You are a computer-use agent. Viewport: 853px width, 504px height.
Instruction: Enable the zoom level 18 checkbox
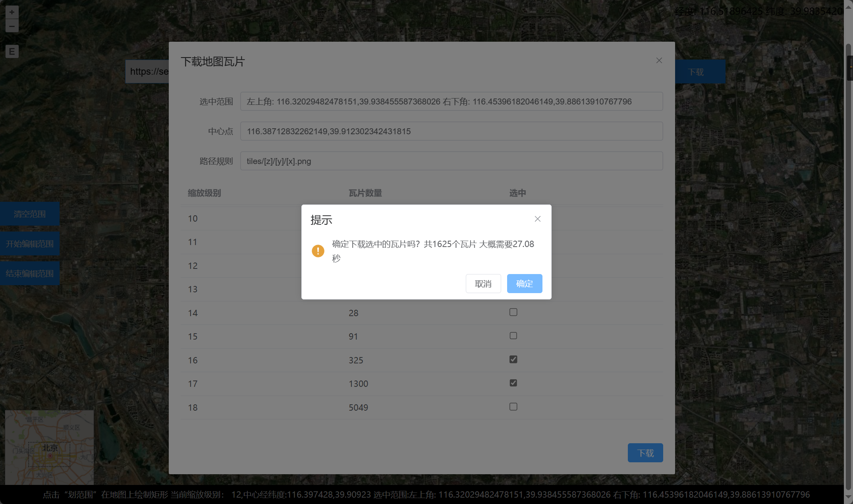pyautogui.click(x=513, y=407)
